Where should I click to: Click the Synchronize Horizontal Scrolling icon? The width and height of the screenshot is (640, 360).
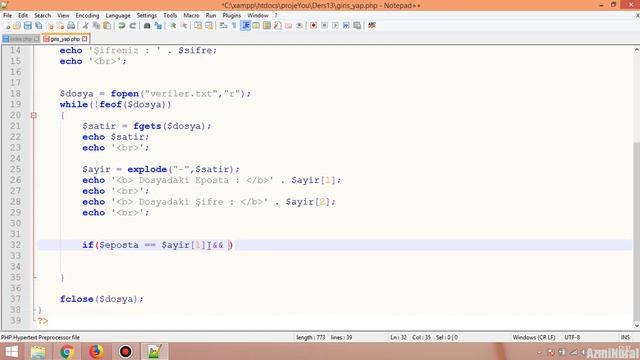[x=209, y=26]
